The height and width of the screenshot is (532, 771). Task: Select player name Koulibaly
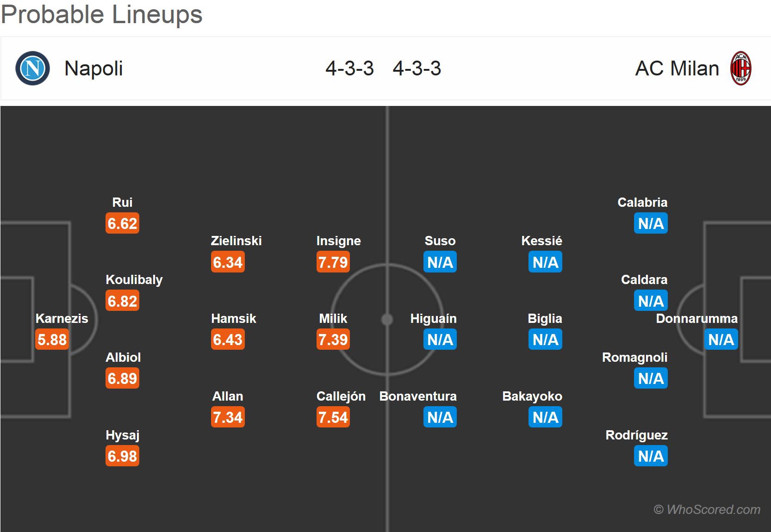[134, 280]
